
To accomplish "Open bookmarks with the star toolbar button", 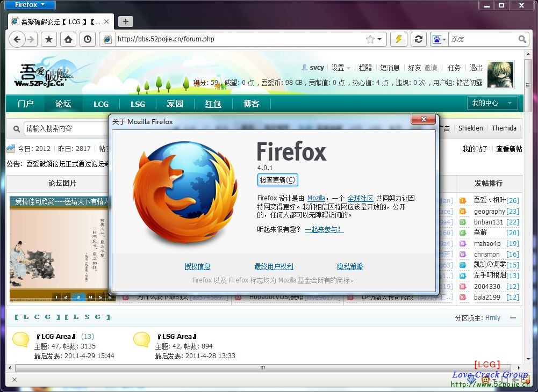I will coord(49,39).
